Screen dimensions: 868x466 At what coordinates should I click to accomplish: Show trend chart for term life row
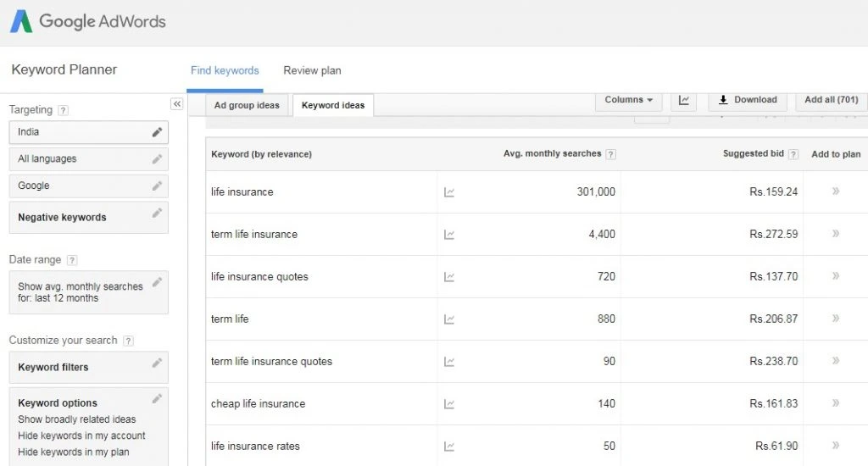coord(449,319)
